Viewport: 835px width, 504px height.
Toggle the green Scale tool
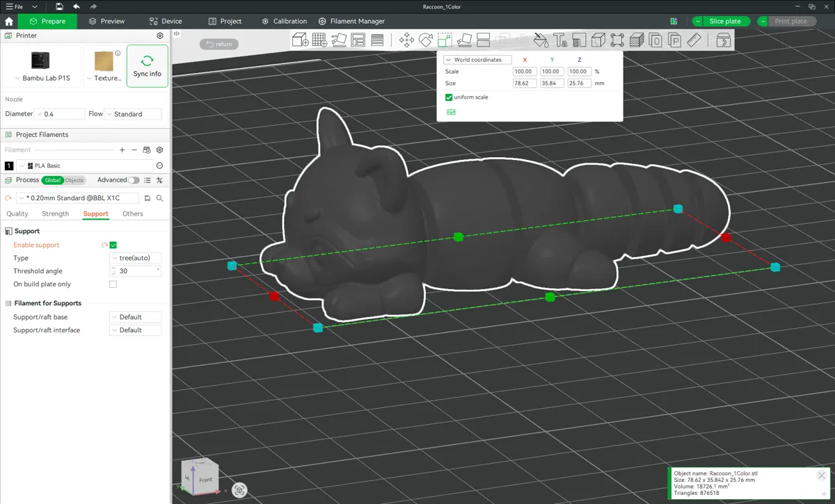click(445, 40)
